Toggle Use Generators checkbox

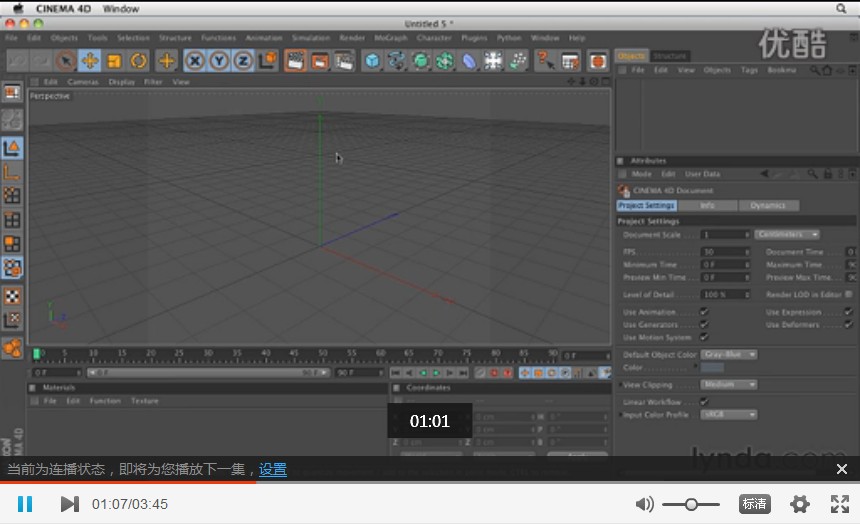[x=704, y=324]
